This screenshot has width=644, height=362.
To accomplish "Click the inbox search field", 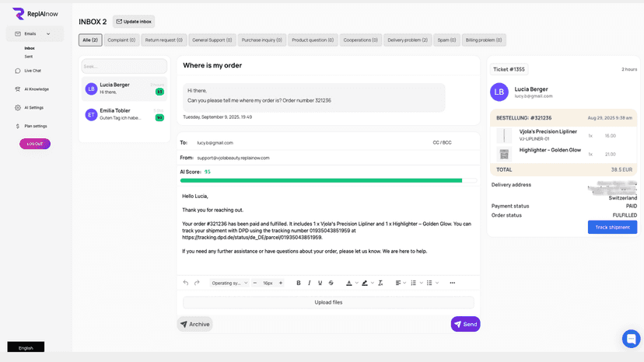I will pos(124,66).
